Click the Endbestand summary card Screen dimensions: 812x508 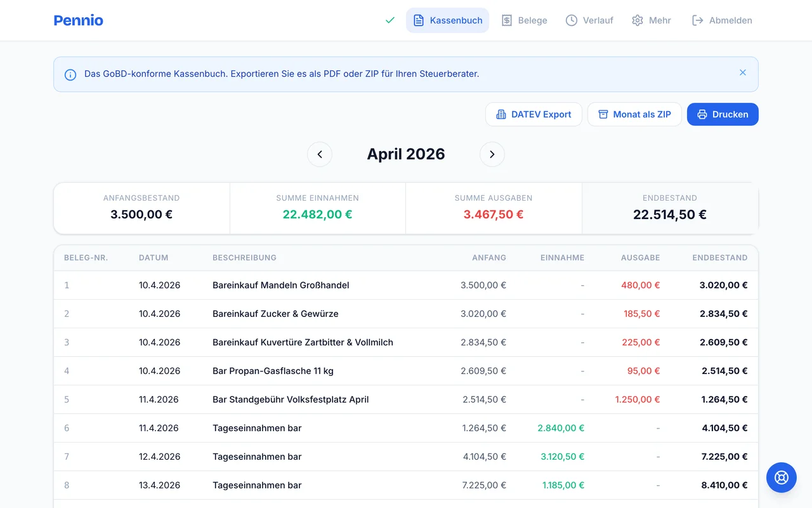point(669,208)
